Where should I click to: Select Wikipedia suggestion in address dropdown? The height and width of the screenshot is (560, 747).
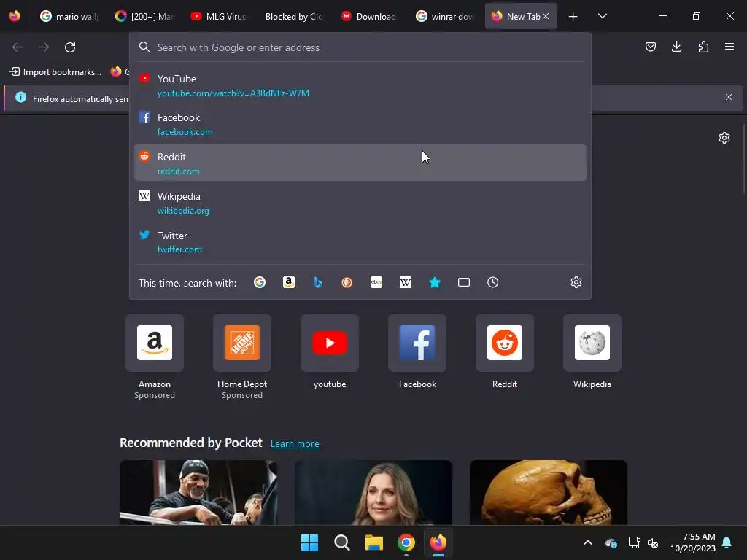coord(360,203)
